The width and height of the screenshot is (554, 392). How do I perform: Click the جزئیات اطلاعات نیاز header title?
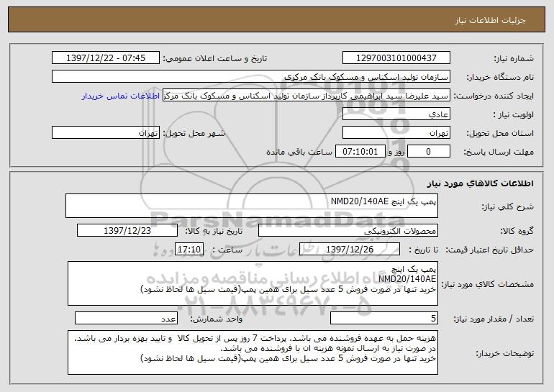(490, 20)
